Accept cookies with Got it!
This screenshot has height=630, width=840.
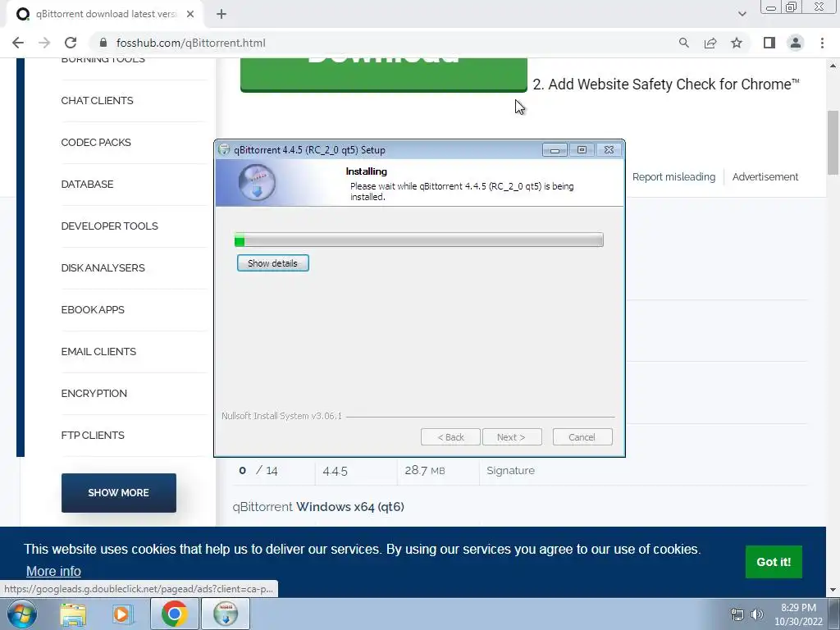pyautogui.click(x=774, y=562)
